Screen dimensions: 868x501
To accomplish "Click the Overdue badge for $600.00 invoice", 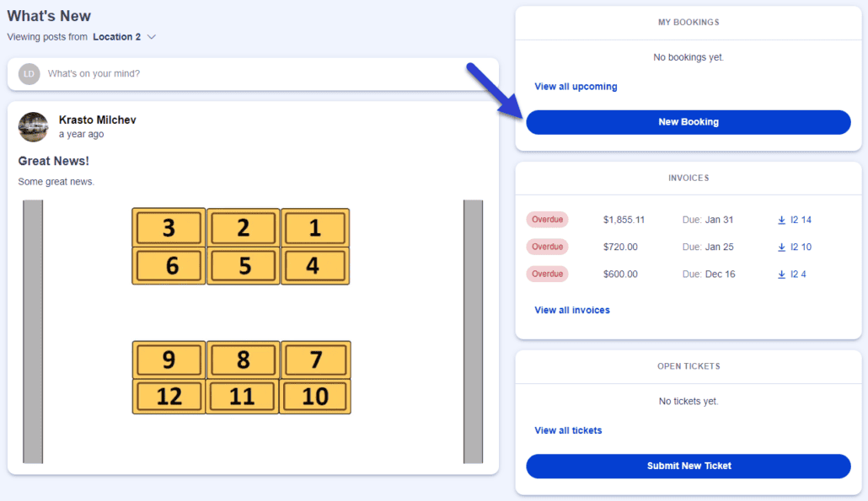I will 547,274.
